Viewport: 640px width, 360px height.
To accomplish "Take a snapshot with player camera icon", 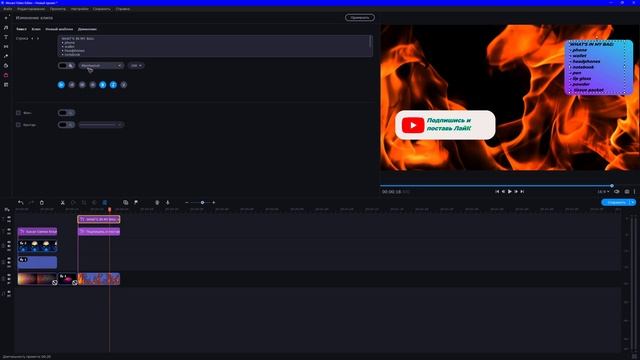I will [627, 191].
